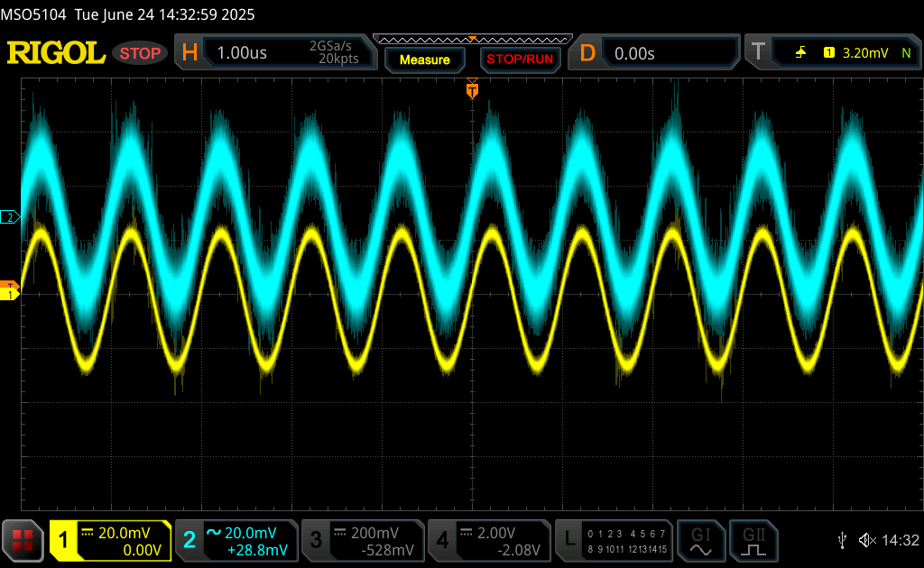Enable channel 4 2.00V input
Viewport: 924px width, 568px height.
tap(489, 540)
